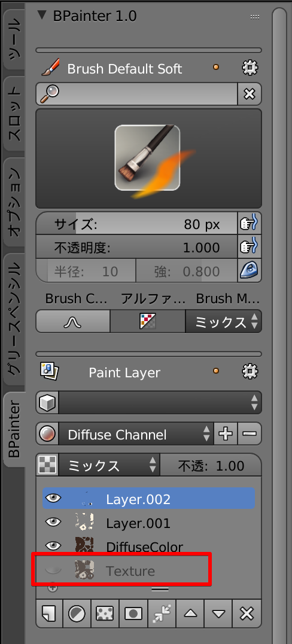Screen dimensions: 292x644
Task: Add a channel with the plus button
Action: [226, 434]
